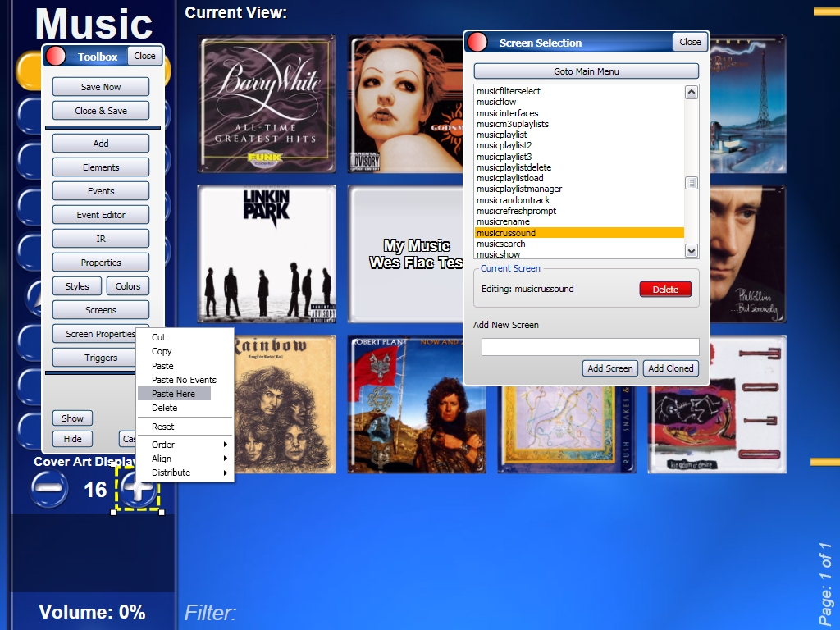Open Properties from the Toolbox
Viewport: 840px width, 630px height.
click(101, 262)
